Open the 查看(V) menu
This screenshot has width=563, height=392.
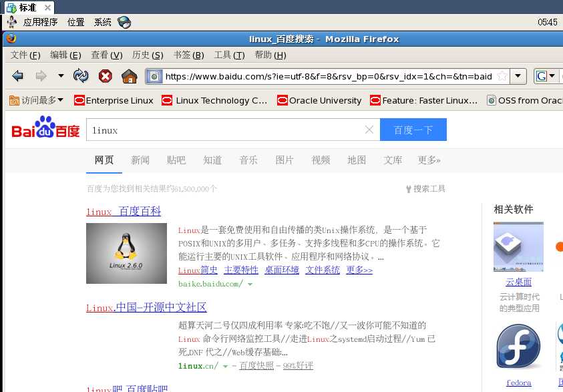coord(107,55)
